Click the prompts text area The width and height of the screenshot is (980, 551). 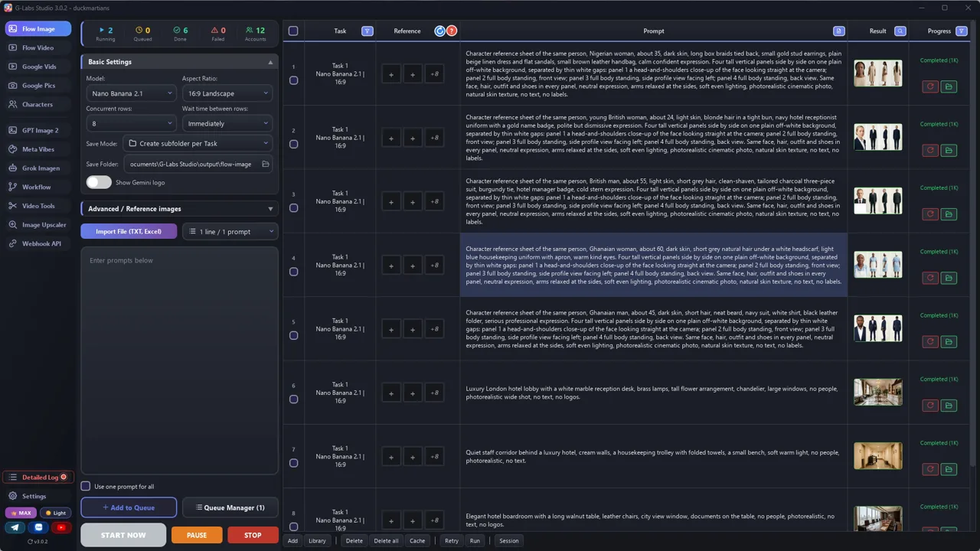point(179,360)
